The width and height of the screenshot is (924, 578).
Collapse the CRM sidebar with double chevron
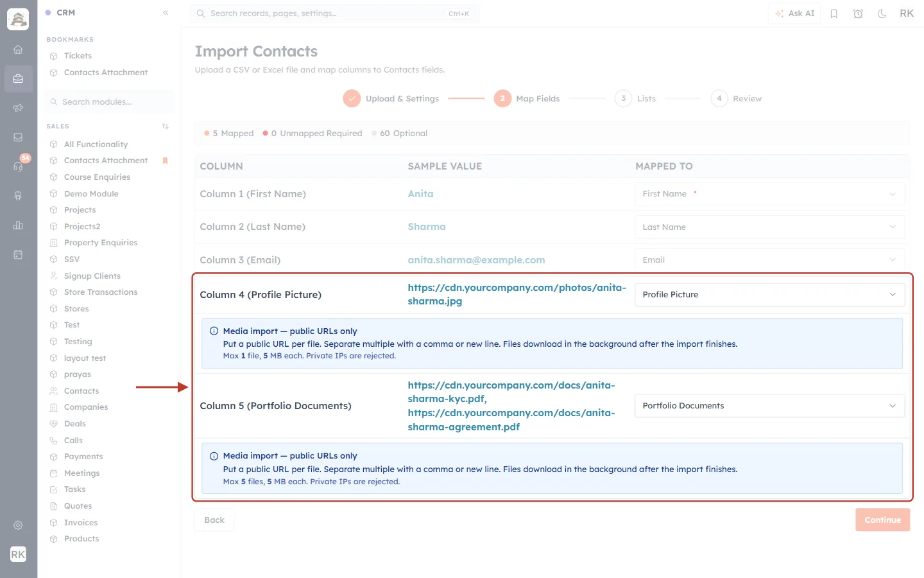point(166,13)
